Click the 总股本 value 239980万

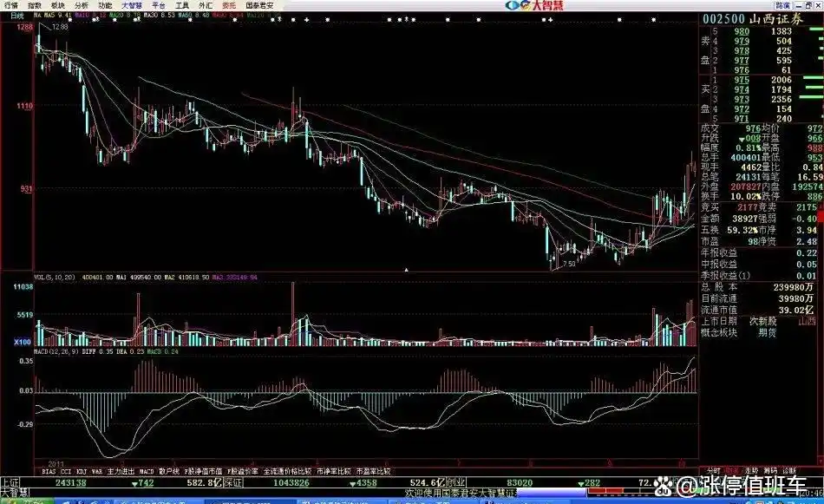(793, 287)
